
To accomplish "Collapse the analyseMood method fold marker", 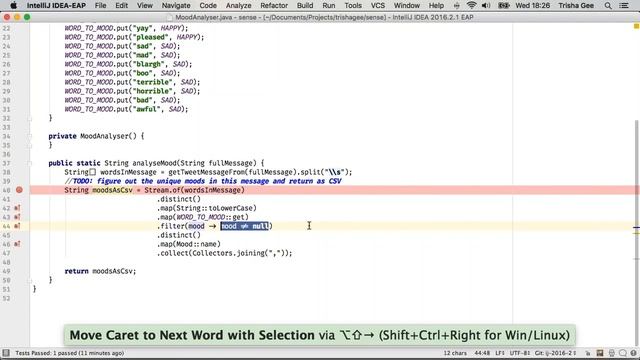I will 29,163.
